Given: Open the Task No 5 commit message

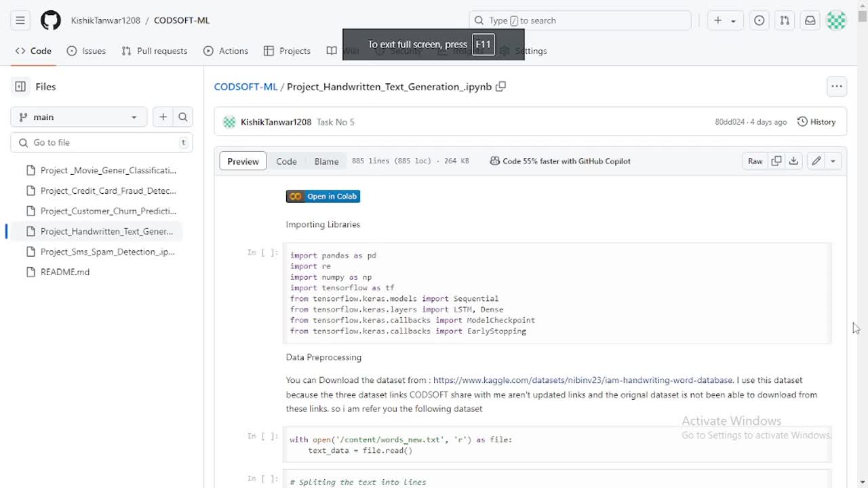Looking at the screenshot, I should [336, 122].
